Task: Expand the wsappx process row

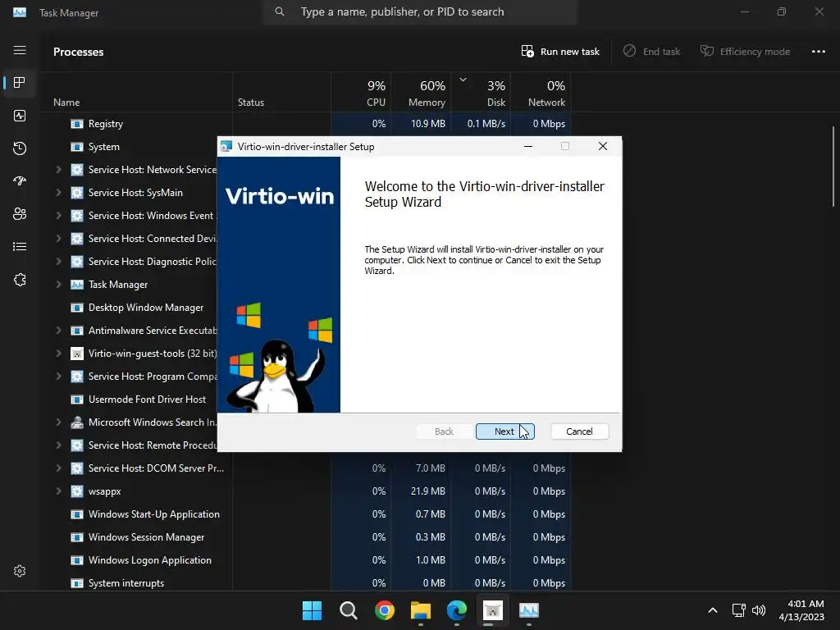Action: [58, 491]
